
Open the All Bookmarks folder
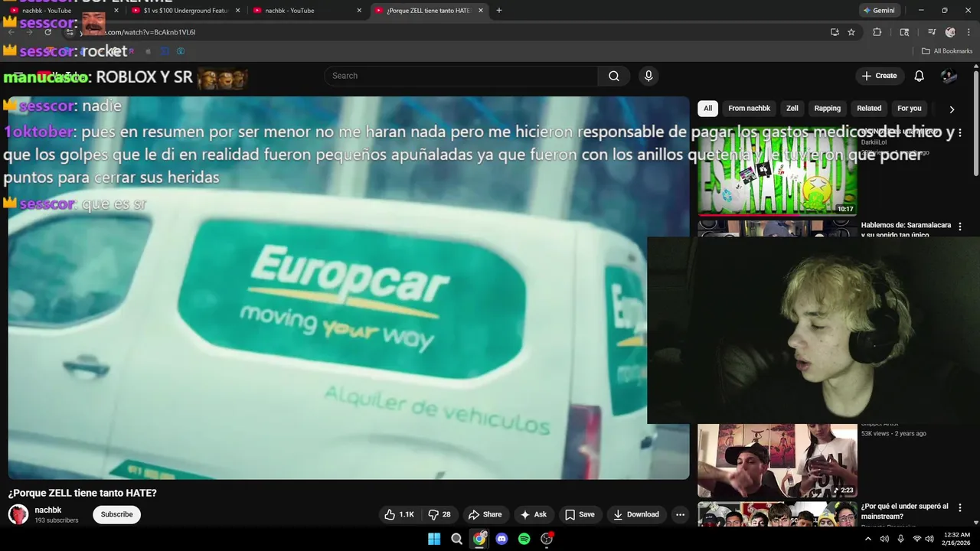(x=947, y=51)
